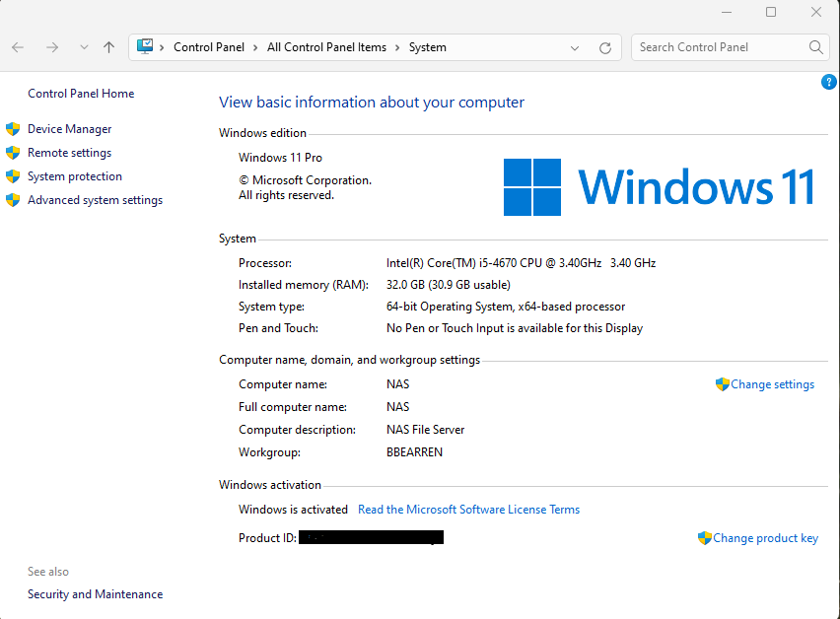Viewport: 840px width, 619px height.
Task: Click the computer icon in address bar
Action: [145, 46]
